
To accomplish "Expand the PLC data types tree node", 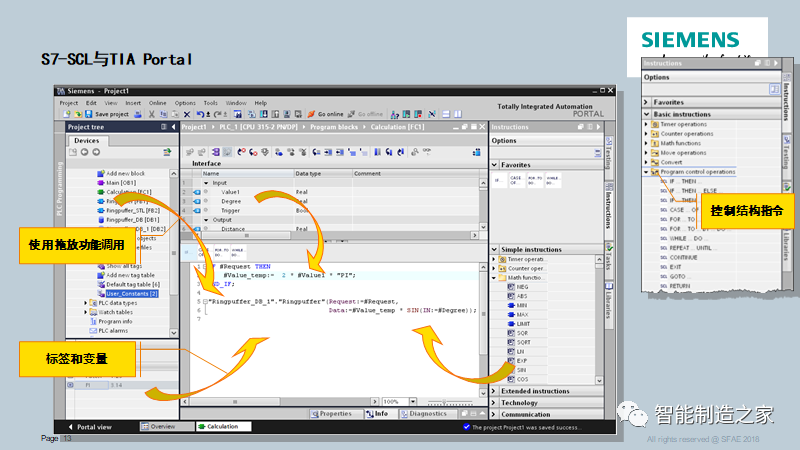I will click(85, 303).
